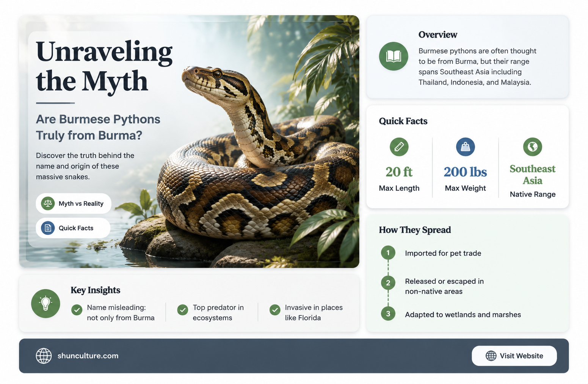The image size is (588, 384).
Task: Click the text Adapted to wetlands and marshes
Action: click(x=463, y=315)
